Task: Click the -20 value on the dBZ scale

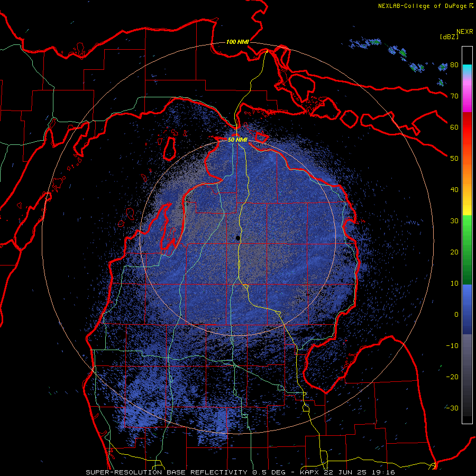Action: (452, 377)
